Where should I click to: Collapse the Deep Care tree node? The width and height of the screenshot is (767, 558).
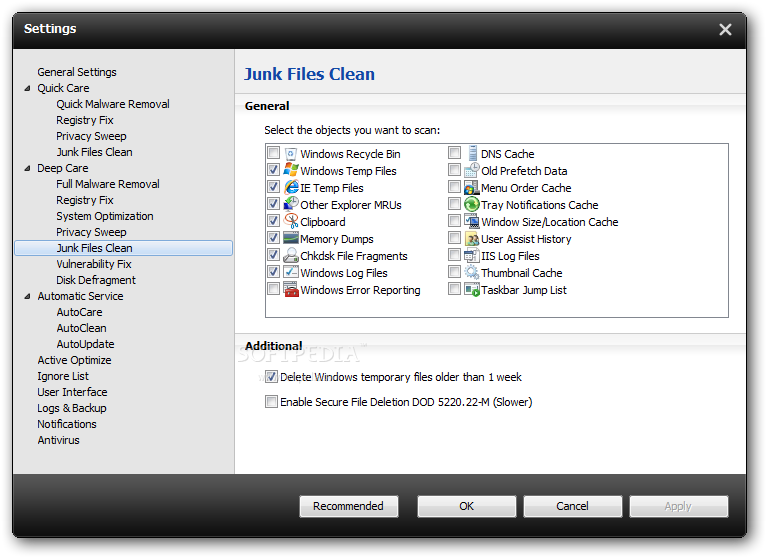click(x=27, y=168)
